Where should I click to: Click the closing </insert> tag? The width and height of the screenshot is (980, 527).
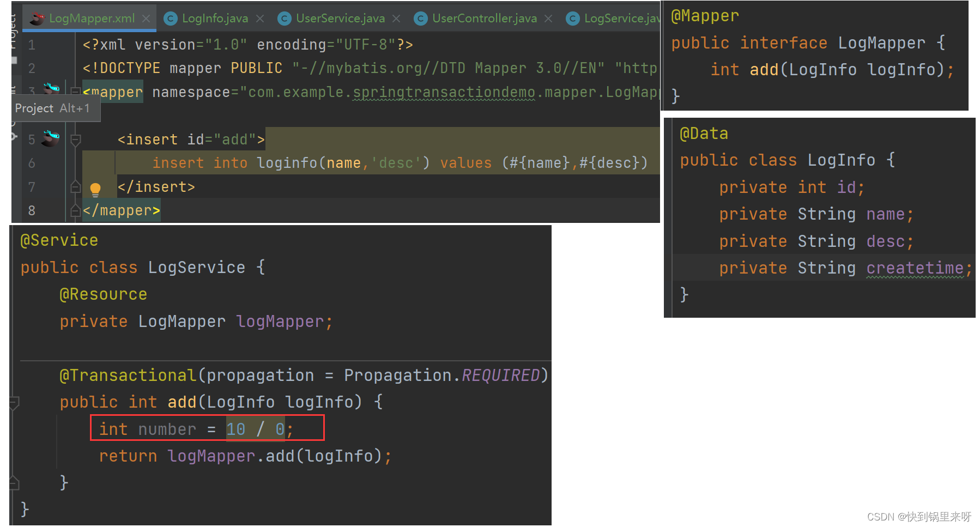pos(156,187)
